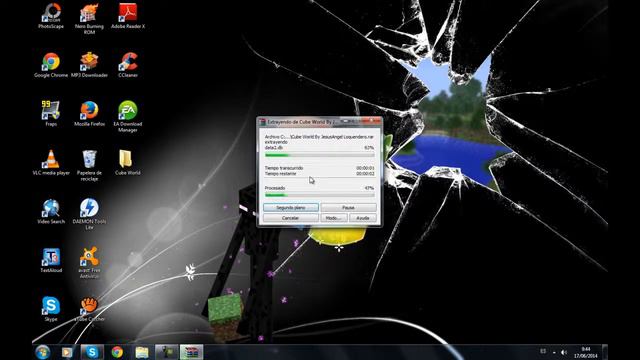Open the clock and date in the tray
The height and width of the screenshot is (360, 640).
[586, 352]
